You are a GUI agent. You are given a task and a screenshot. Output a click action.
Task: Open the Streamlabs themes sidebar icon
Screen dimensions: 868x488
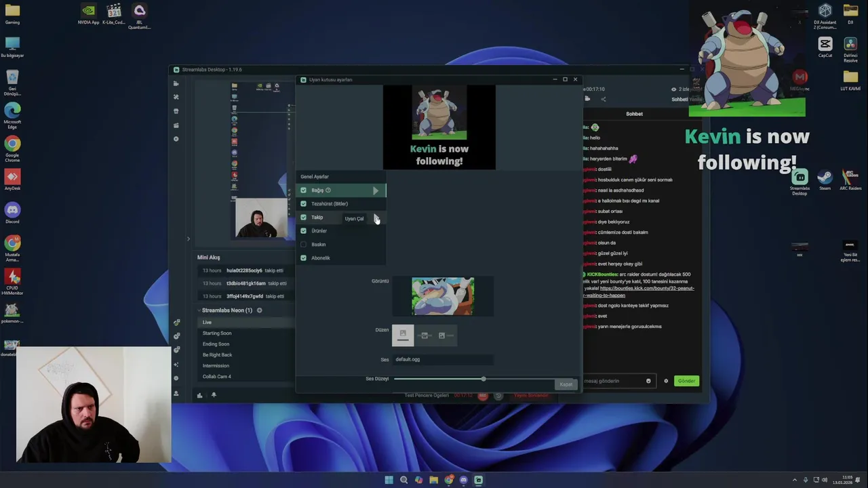coord(176,97)
